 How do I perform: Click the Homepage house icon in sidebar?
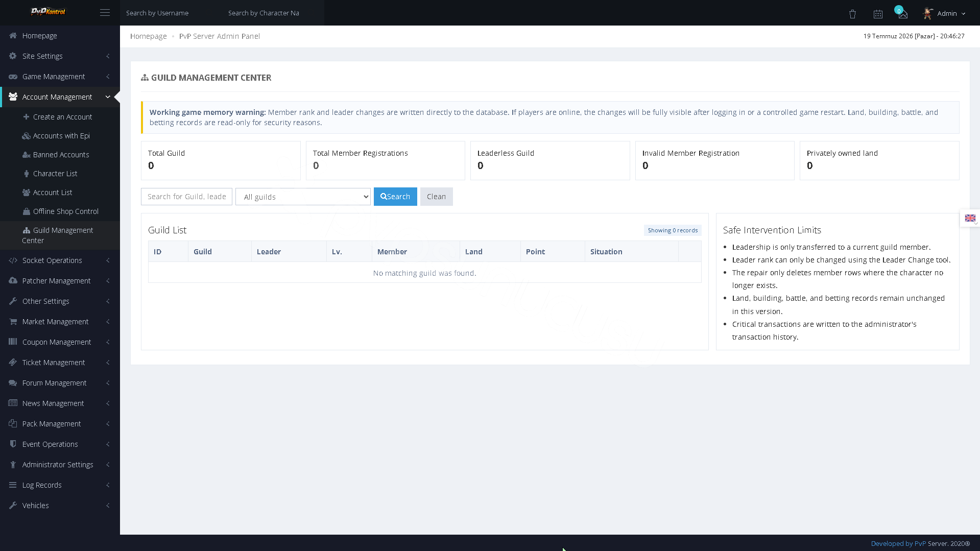tap(13, 36)
